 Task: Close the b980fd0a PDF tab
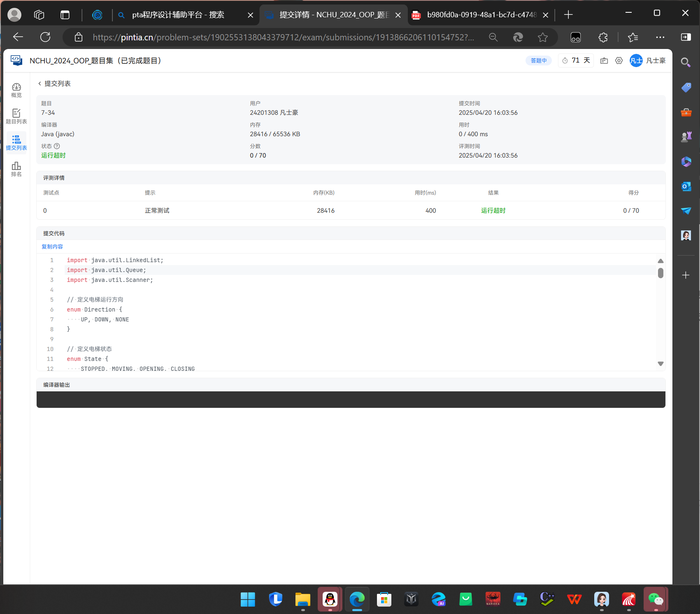pos(546,15)
